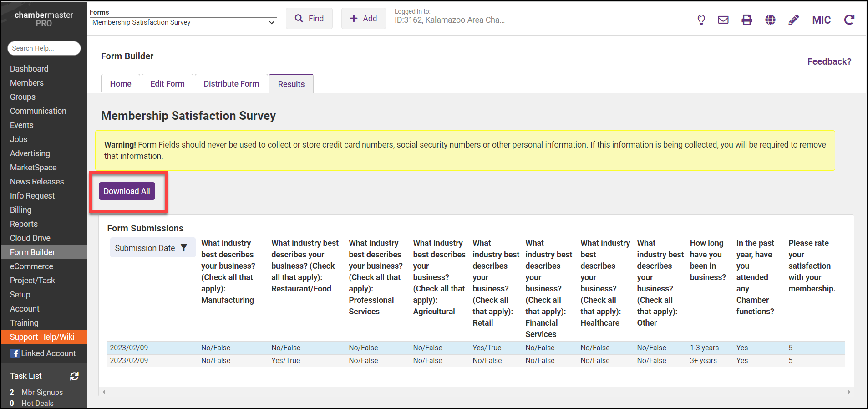
Task: Open the globe icon in header
Action: (770, 20)
